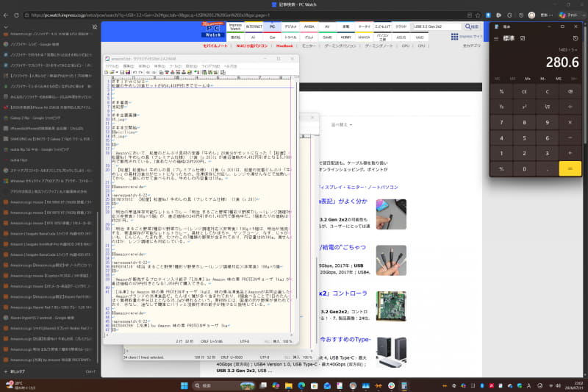Click digit 0 on the calculator
The image size is (588, 392).
point(524,169)
